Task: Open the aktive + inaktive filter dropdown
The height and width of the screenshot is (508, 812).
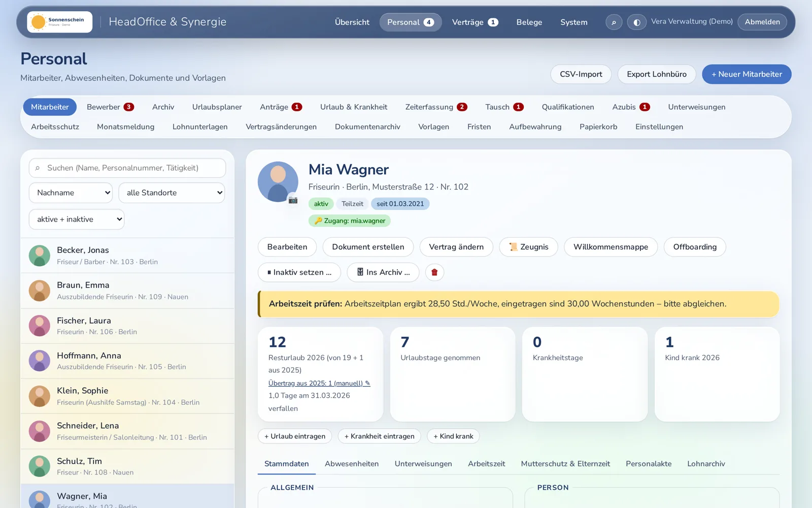Action: click(x=77, y=219)
